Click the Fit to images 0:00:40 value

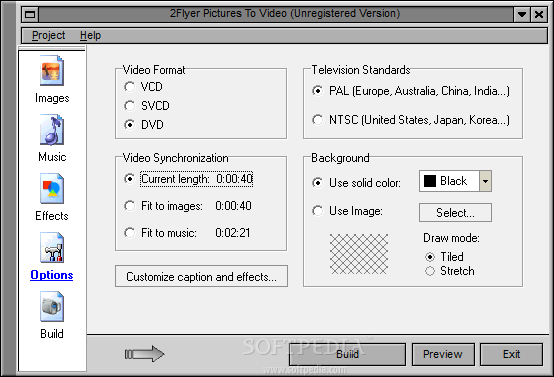coord(234,206)
